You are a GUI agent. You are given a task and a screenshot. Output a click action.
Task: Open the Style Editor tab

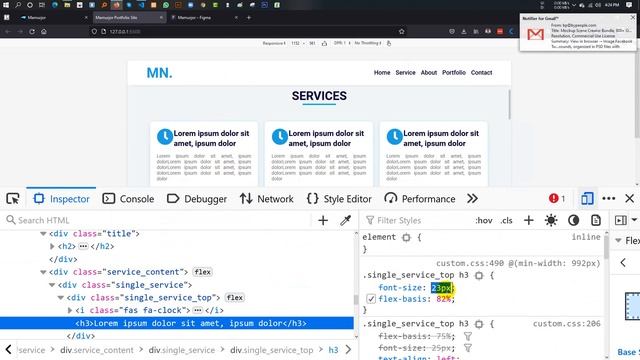click(x=339, y=199)
